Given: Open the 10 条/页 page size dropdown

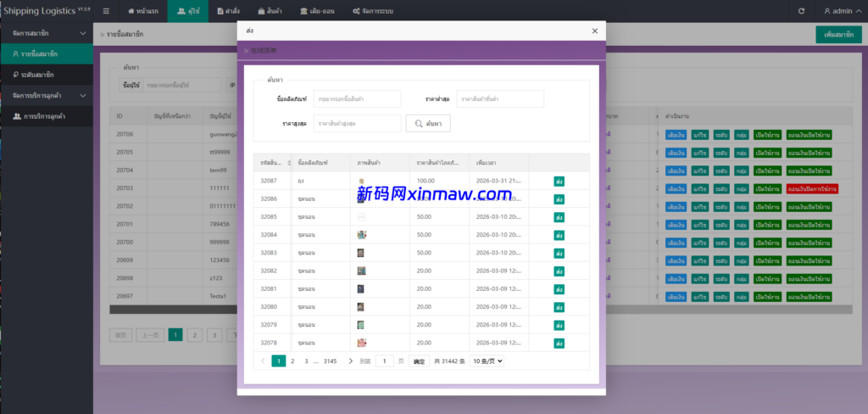Looking at the screenshot, I should tap(487, 361).
